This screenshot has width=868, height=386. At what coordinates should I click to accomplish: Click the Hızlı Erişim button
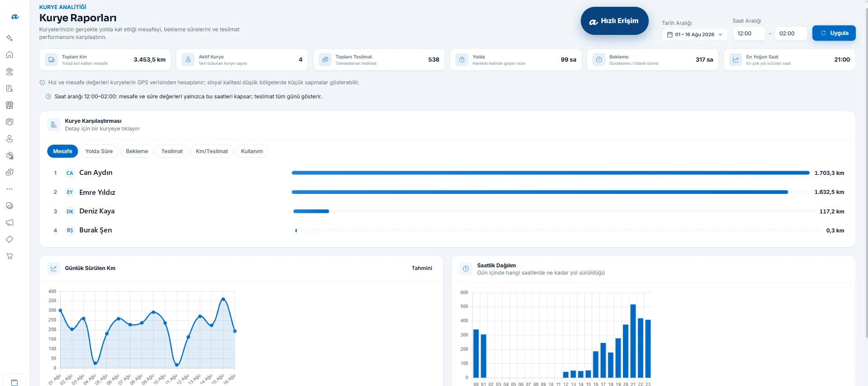click(x=614, y=21)
